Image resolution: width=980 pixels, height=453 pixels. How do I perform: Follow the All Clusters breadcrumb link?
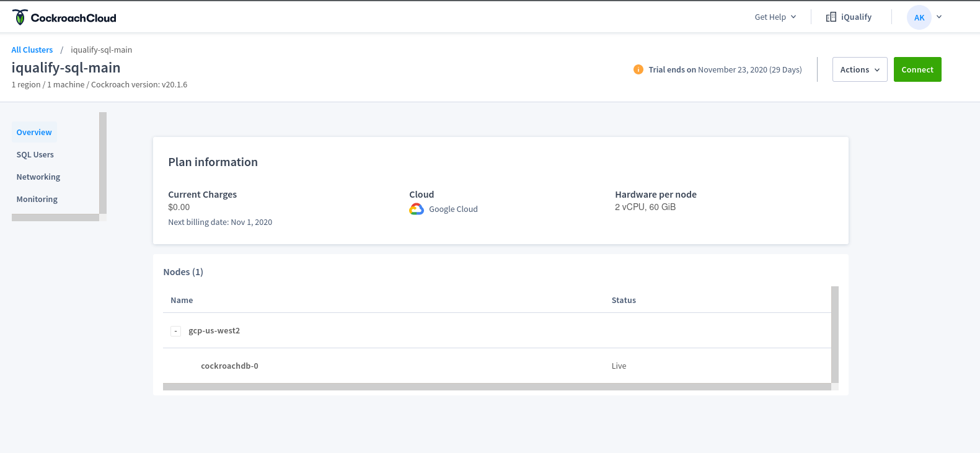(x=32, y=50)
